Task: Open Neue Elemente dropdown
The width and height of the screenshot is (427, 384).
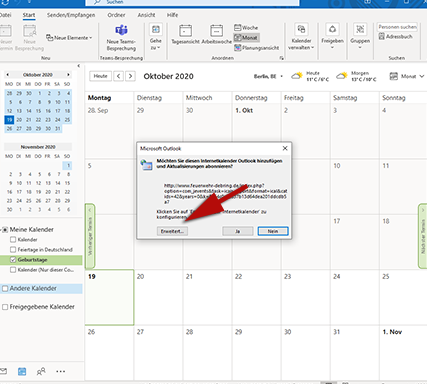Action: [69, 38]
